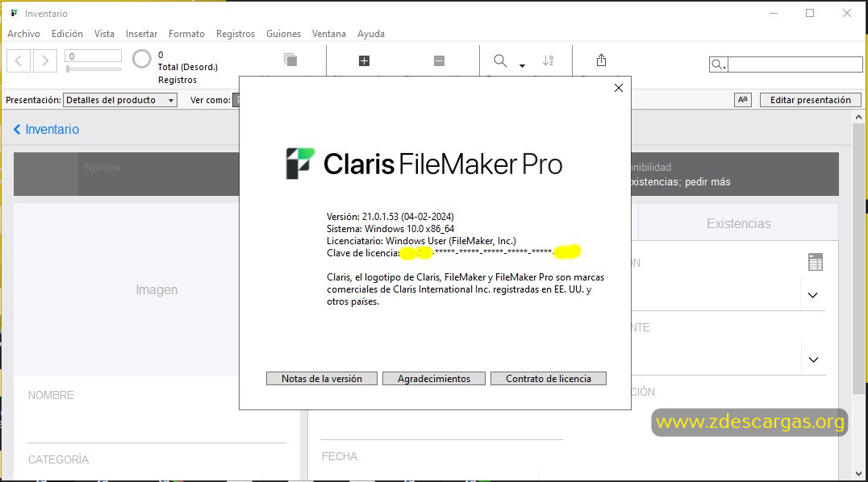This screenshot has height=482, width=868.
Task: Open the Edición menu
Action: (67, 34)
